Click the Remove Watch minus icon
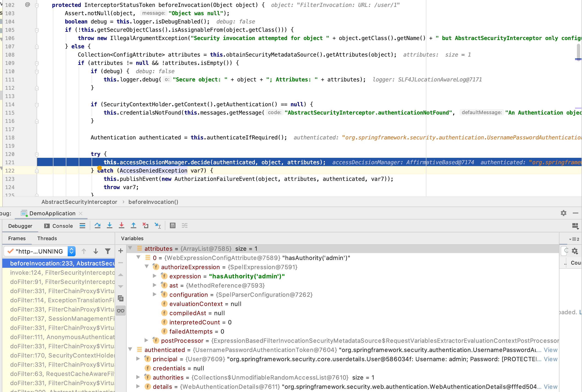The image size is (582, 392). click(x=121, y=263)
